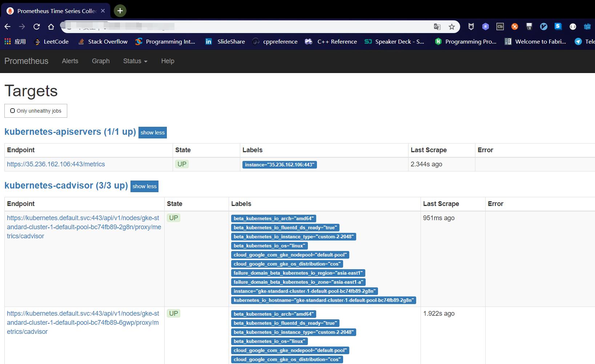Open the SlideShare bookmark
Image resolution: width=595 pixels, height=364 pixels.
click(225, 41)
